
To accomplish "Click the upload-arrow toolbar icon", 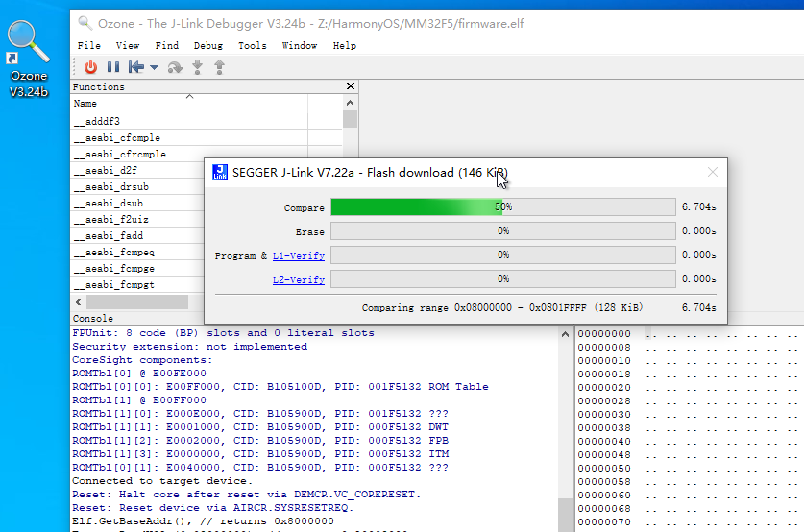I will coord(219,67).
